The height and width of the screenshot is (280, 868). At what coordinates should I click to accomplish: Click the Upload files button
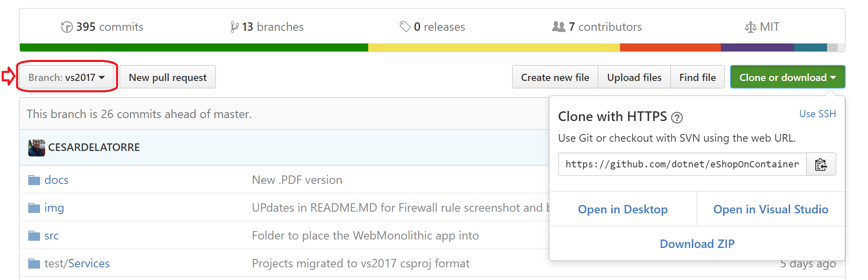[x=634, y=77]
